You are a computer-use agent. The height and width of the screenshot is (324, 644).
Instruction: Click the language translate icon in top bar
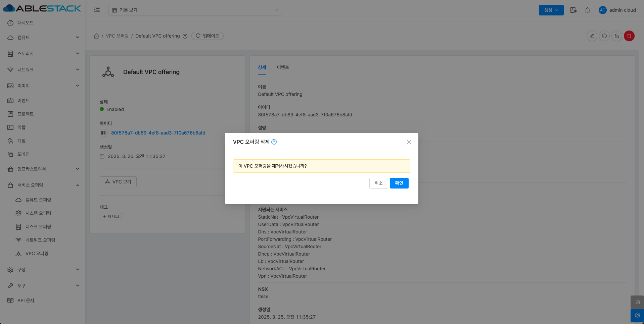(x=573, y=10)
